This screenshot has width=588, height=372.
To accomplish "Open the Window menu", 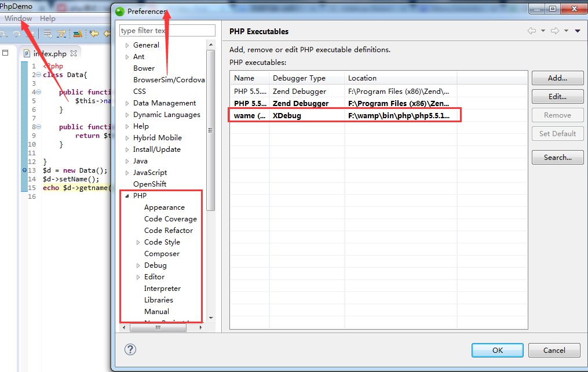I will tap(18, 19).
